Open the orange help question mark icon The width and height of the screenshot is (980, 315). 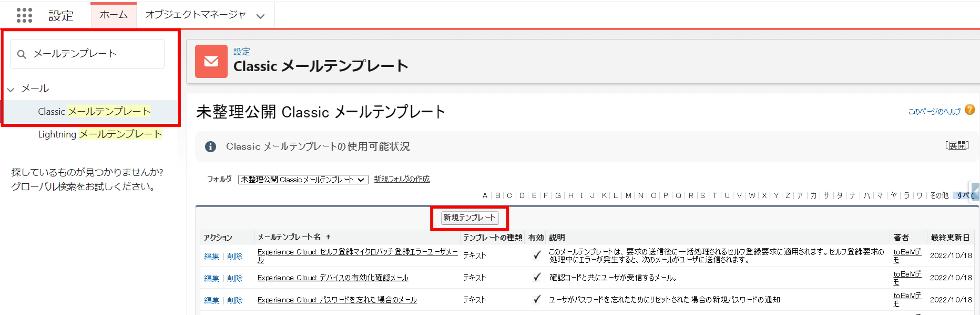(970, 110)
